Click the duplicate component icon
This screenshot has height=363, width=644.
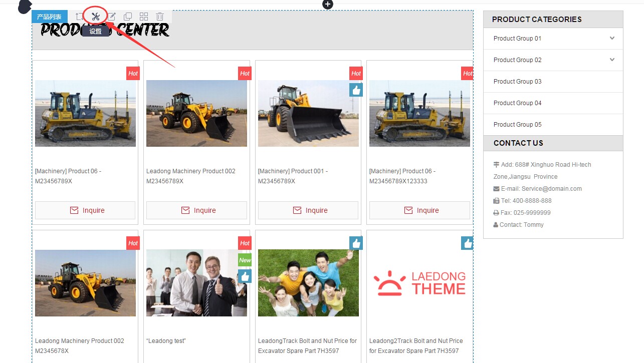(x=128, y=17)
